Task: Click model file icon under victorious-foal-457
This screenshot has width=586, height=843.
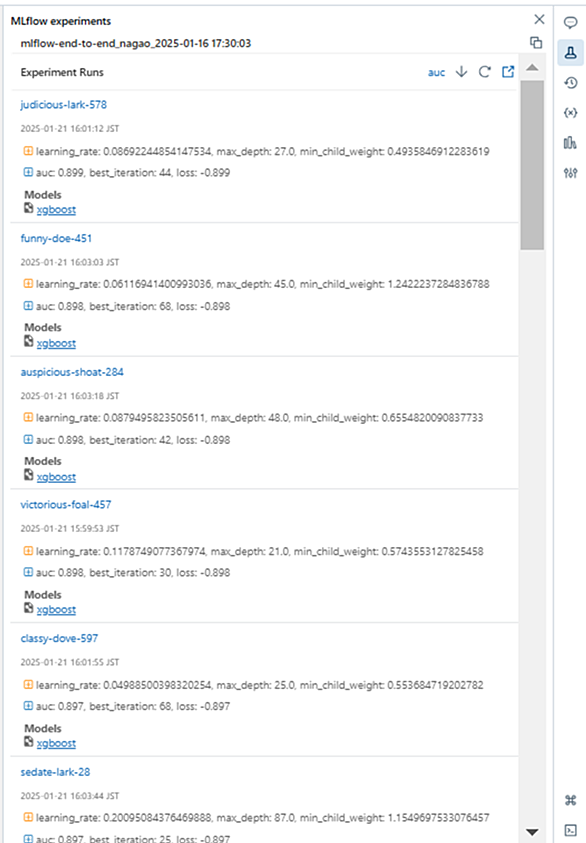Action: point(28,608)
